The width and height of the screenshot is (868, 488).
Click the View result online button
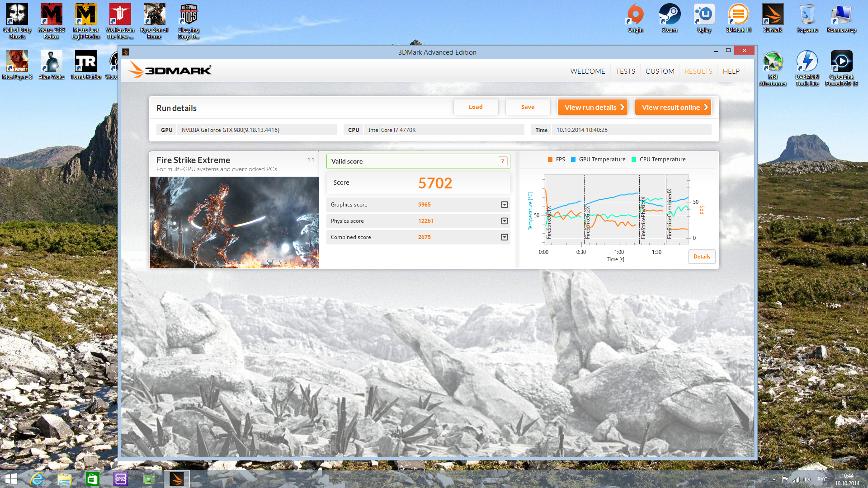coord(673,107)
